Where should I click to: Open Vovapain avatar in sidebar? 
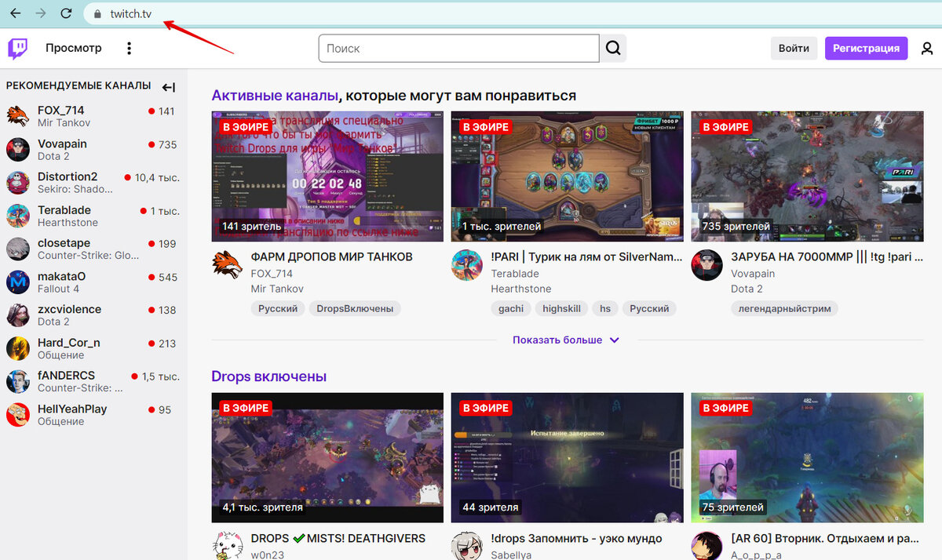17,150
